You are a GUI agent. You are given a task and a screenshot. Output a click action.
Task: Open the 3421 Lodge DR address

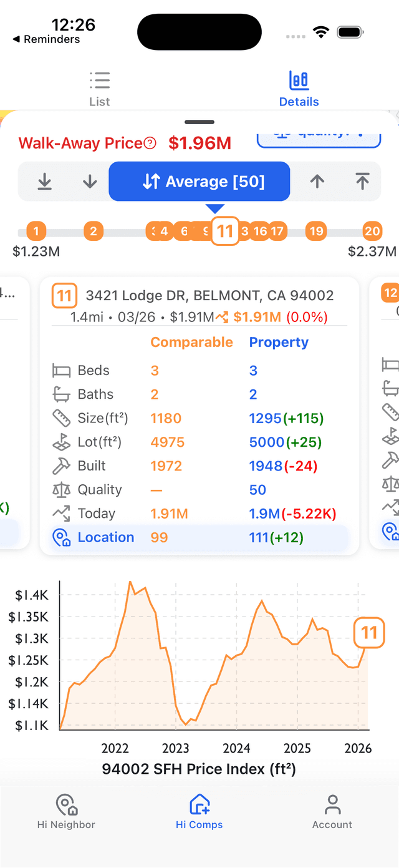(x=209, y=295)
